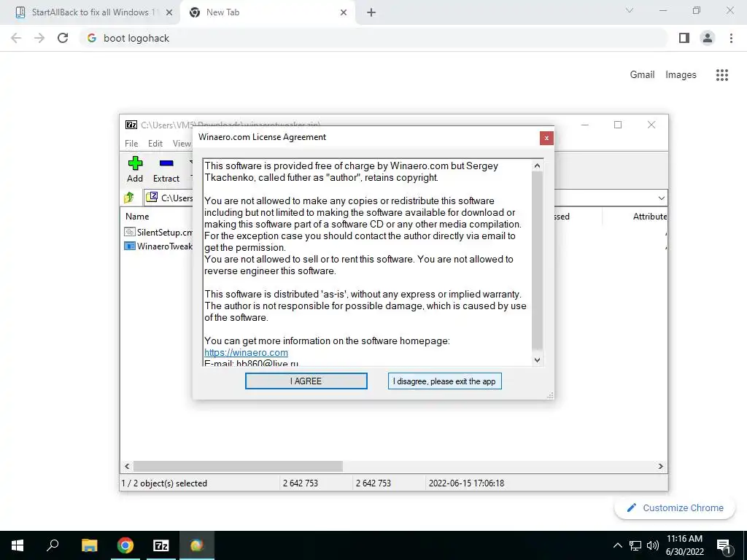Click the 7-Zip window title icon
Screen dimensions: 747x560
(x=131, y=125)
